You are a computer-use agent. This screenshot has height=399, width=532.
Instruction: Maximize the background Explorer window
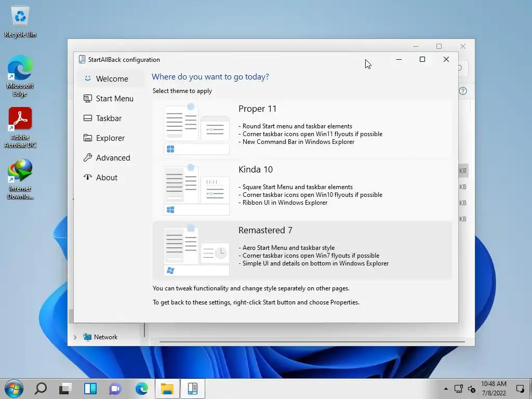tap(439, 46)
